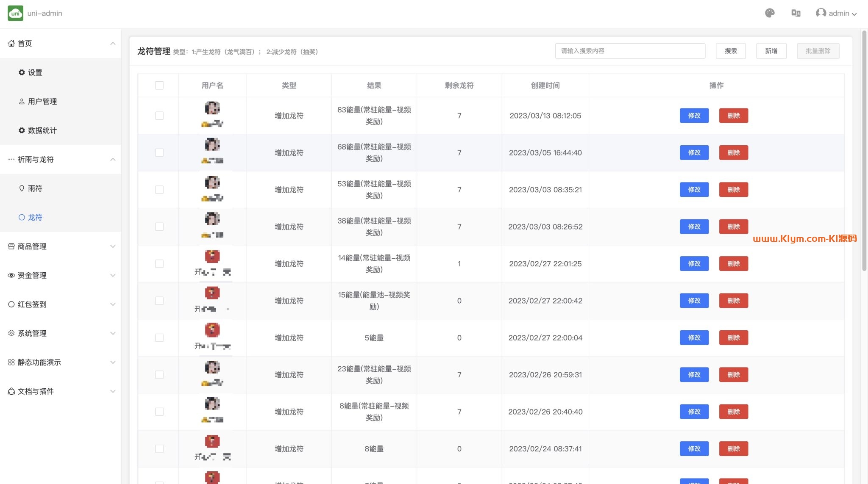
Task: Click the uni-admin logo icon
Action: (16, 13)
